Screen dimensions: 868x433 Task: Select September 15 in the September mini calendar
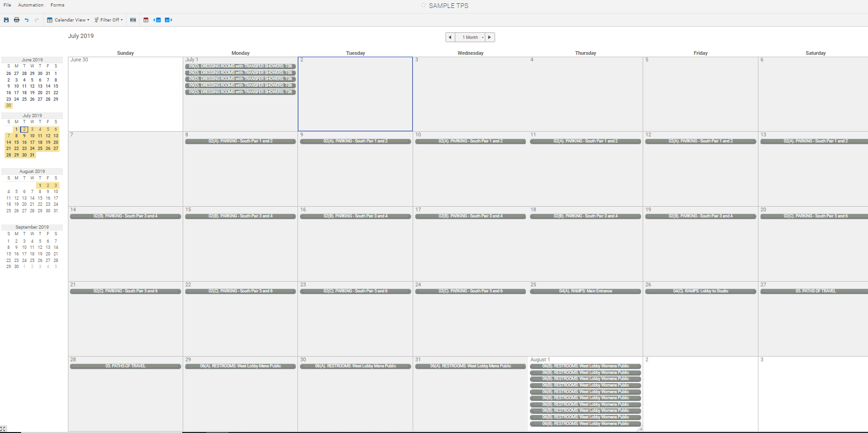(x=8, y=254)
